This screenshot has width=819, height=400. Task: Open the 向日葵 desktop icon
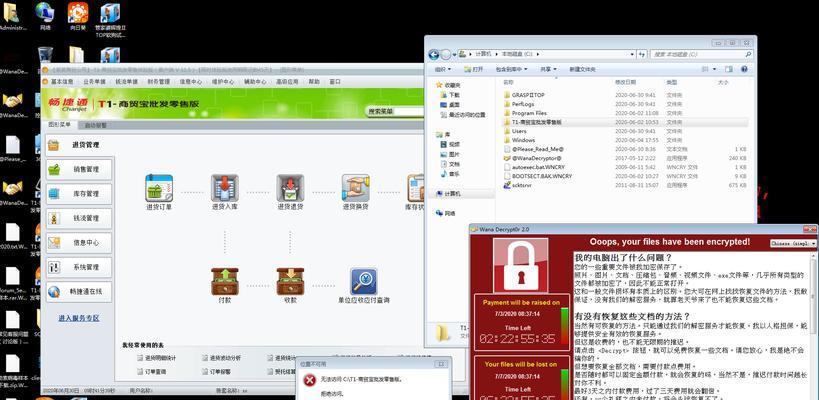[78, 16]
